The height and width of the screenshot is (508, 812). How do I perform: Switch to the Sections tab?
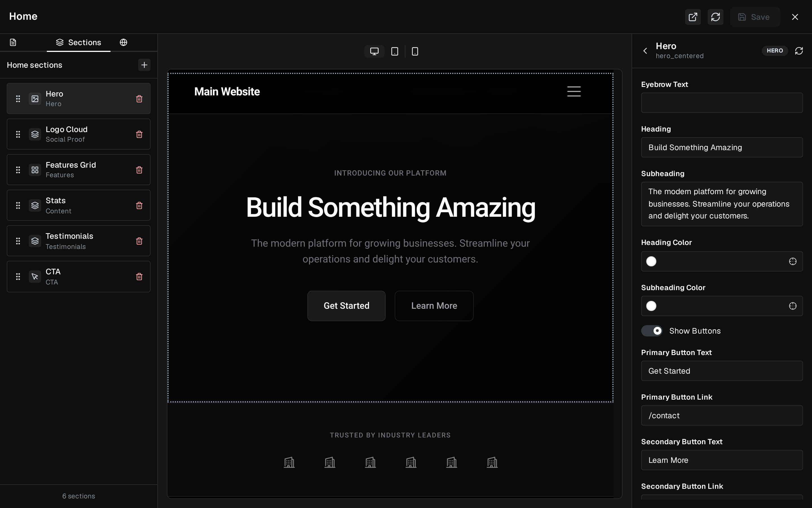78,42
